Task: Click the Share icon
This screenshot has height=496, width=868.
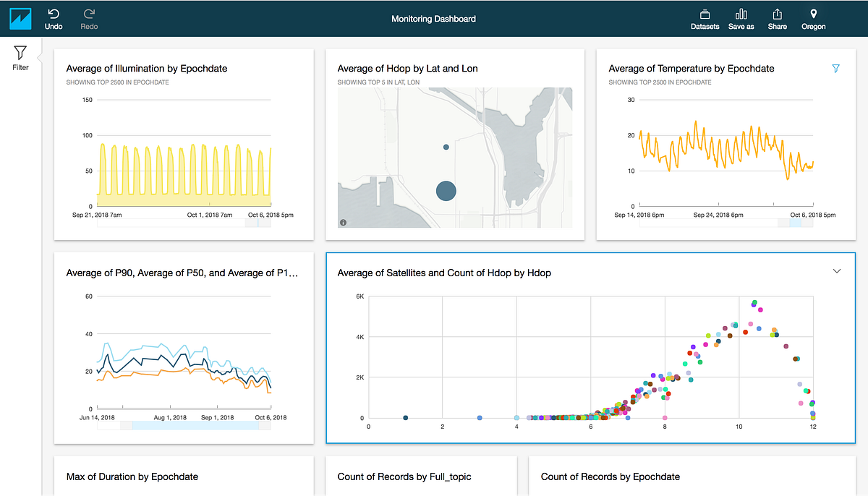Action: [x=777, y=18]
